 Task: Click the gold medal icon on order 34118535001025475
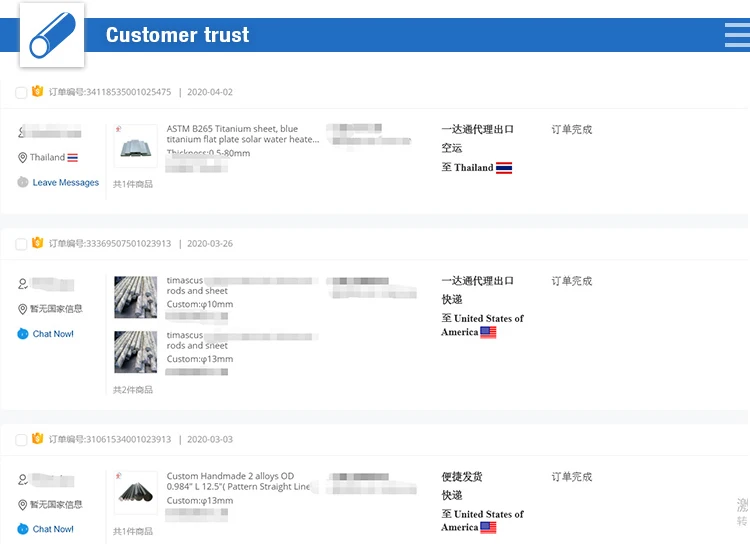(x=38, y=92)
